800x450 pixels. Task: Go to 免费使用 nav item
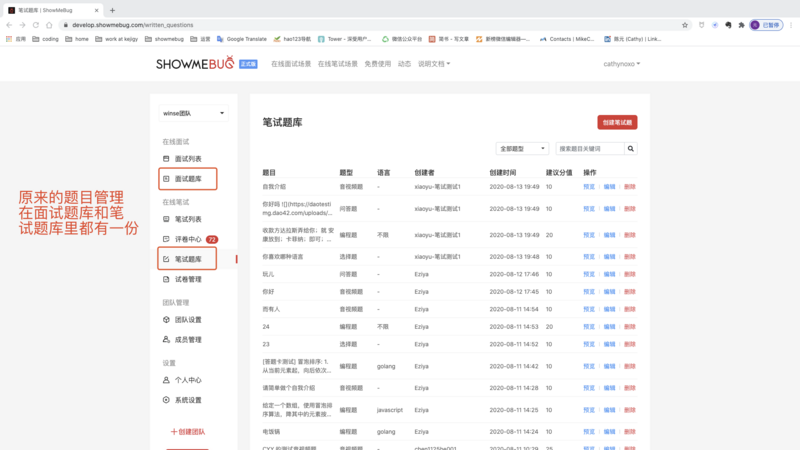tap(378, 64)
